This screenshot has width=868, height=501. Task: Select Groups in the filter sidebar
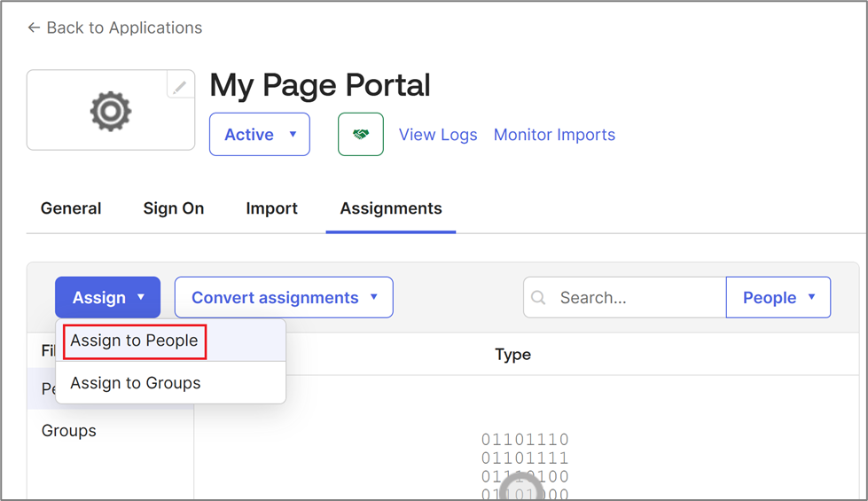pyautogui.click(x=69, y=431)
